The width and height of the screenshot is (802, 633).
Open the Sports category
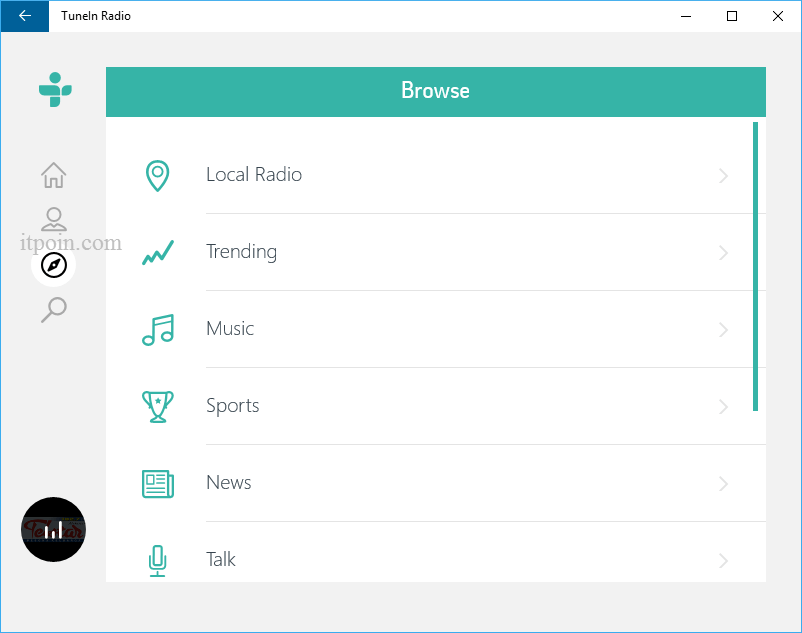click(x=436, y=406)
